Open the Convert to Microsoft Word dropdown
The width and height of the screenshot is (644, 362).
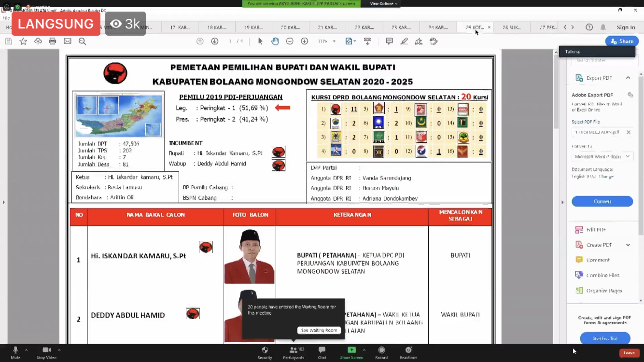[x=602, y=156]
